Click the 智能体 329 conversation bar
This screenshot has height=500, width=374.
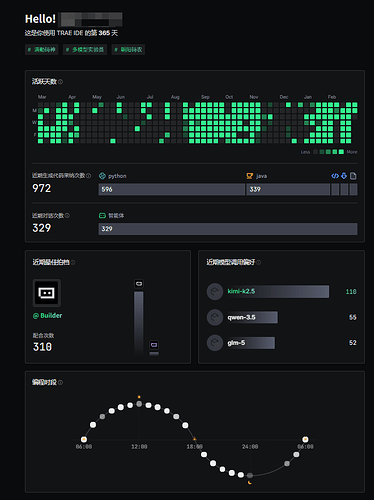(x=228, y=229)
